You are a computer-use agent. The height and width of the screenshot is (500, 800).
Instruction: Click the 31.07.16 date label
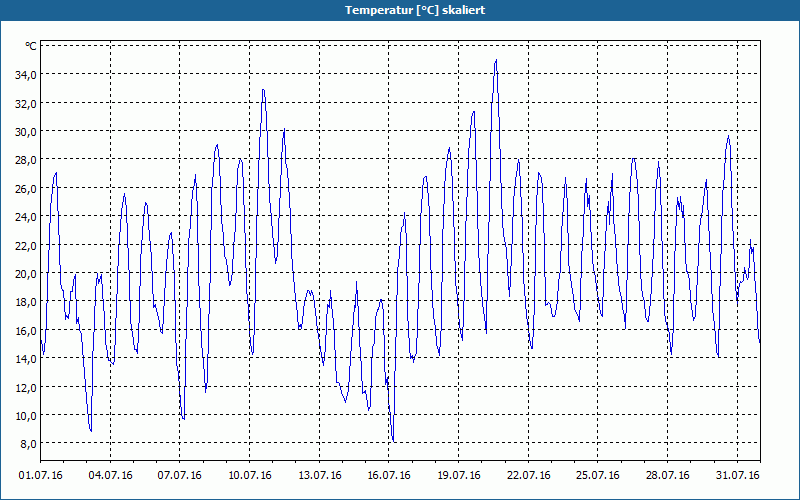point(737,476)
